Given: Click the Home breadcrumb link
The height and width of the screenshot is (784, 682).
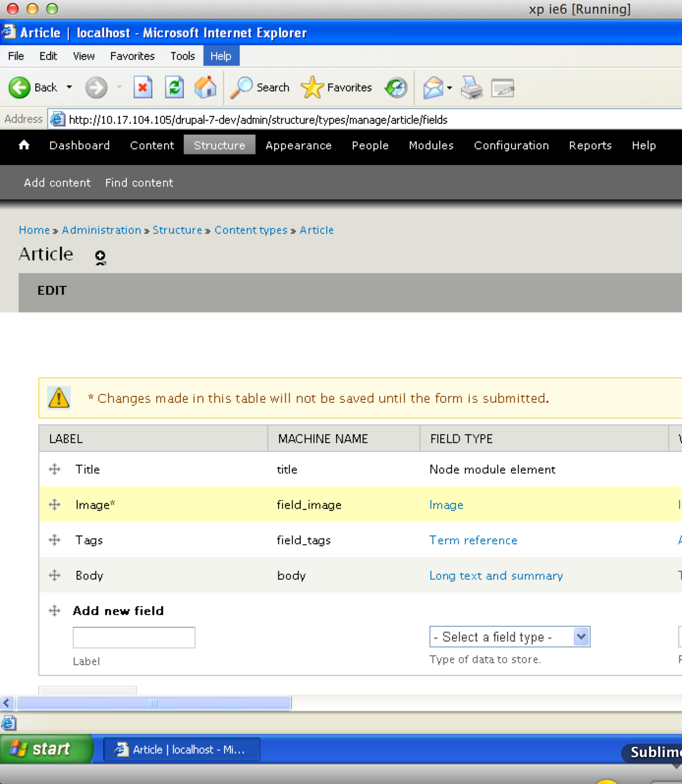Looking at the screenshot, I should (34, 230).
